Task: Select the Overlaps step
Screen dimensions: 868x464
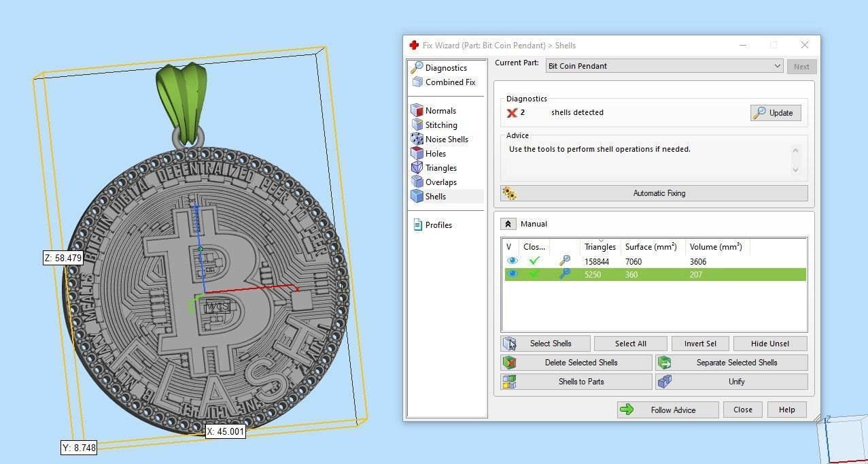Action: click(x=441, y=182)
